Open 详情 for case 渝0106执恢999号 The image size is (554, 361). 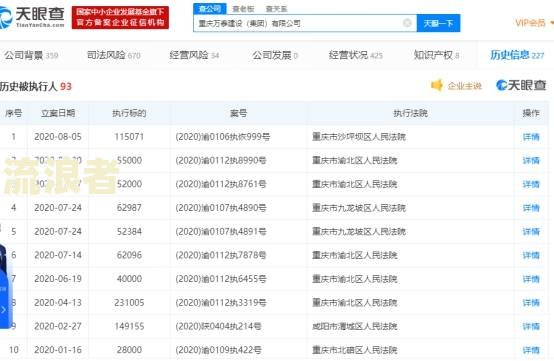(531, 137)
